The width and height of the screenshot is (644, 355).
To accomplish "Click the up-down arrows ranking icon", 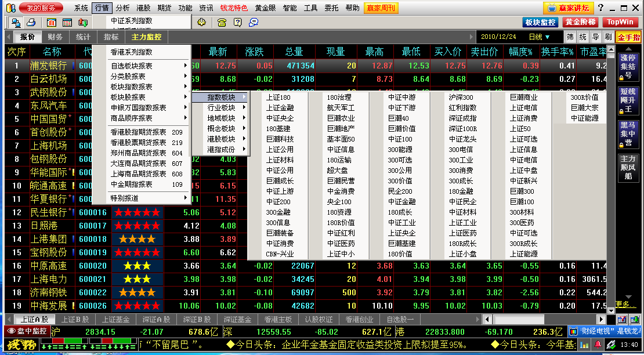I will coord(83,22).
